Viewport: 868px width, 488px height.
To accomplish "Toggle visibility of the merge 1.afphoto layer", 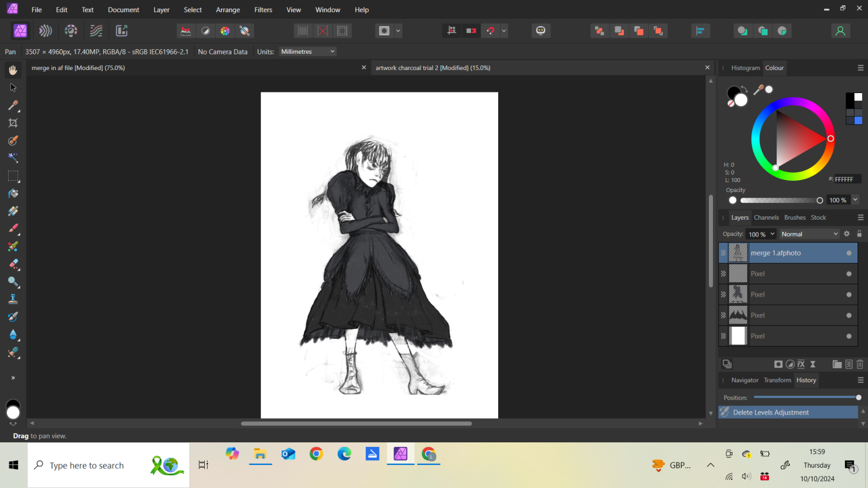I will coord(849,253).
